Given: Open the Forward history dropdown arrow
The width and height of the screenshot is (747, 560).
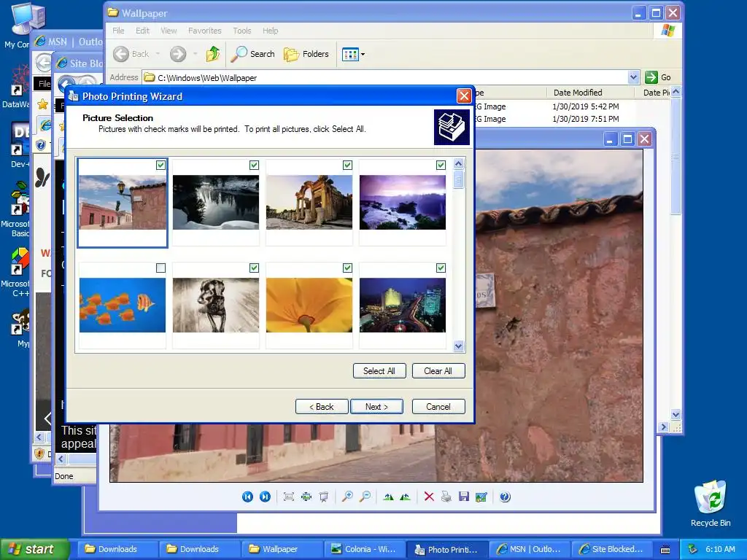Looking at the screenshot, I should pyautogui.click(x=195, y=54).
